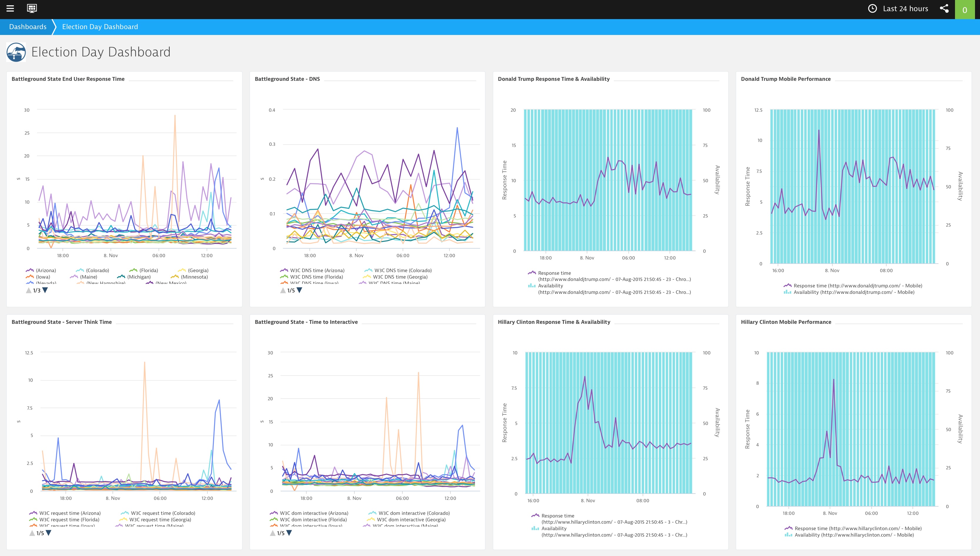Toggle Response time legend in Hillary Clinton Response Time chart

609,519
